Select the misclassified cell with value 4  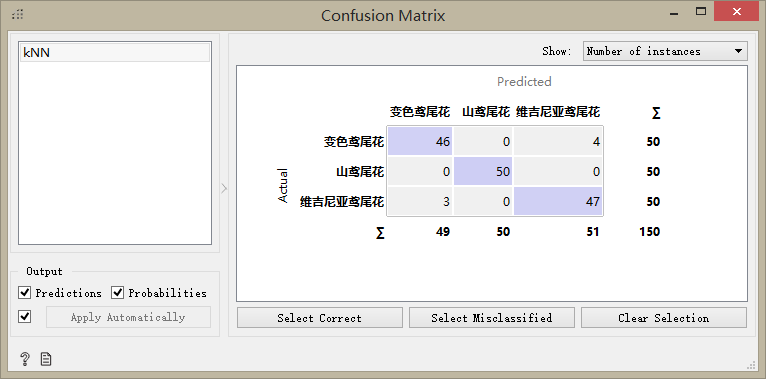(x=558, y=142)
